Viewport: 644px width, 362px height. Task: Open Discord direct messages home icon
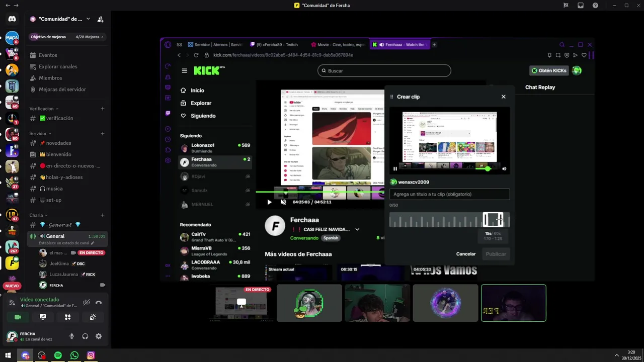click(12, 19)
